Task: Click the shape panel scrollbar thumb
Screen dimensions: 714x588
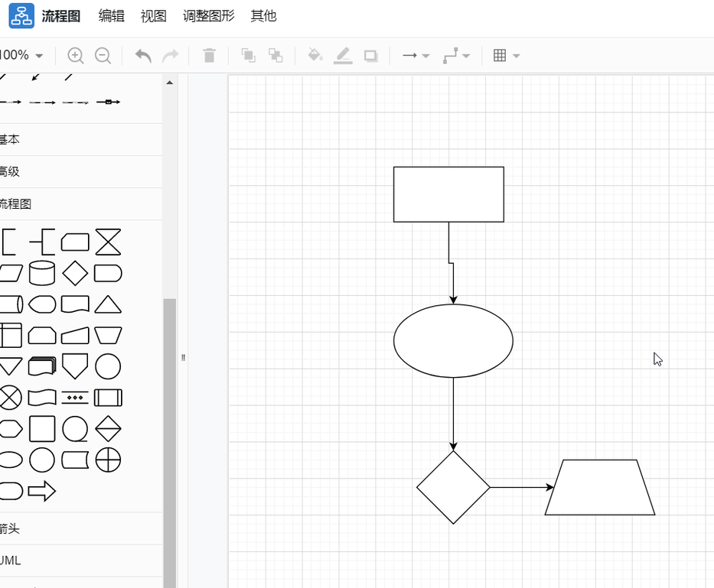Action: tap(169, 443)
